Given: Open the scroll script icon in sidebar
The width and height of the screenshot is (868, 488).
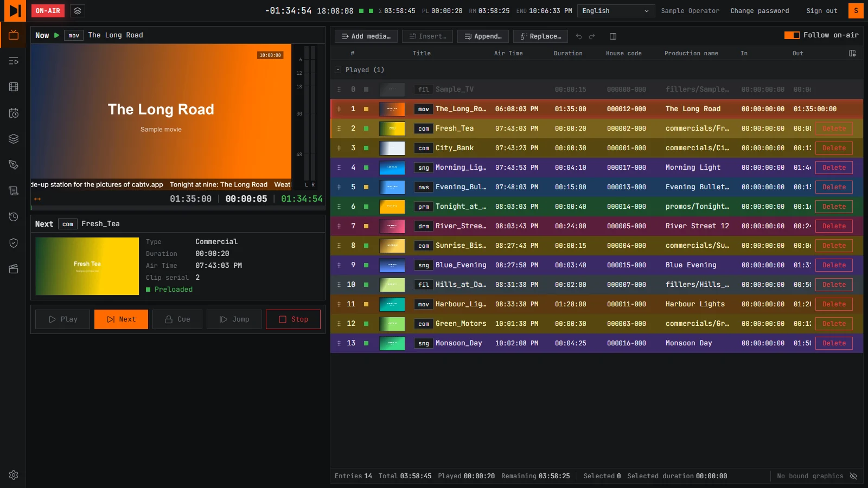Looking at the screenshot, I should [14, 191].
